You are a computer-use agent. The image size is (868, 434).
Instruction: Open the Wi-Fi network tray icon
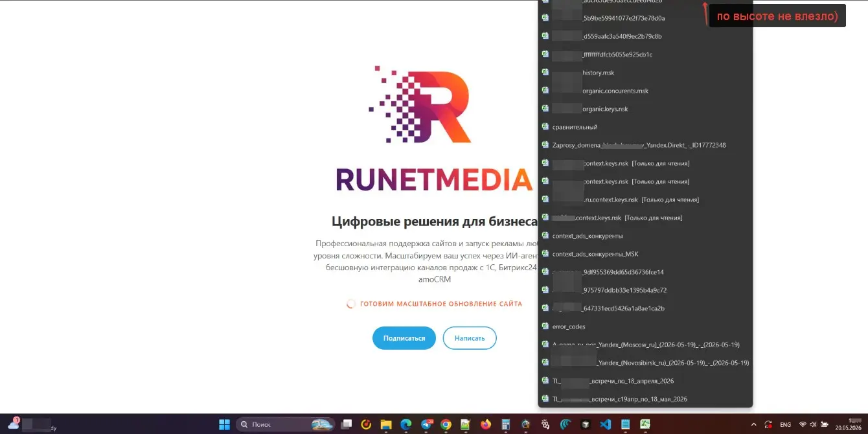803,425
